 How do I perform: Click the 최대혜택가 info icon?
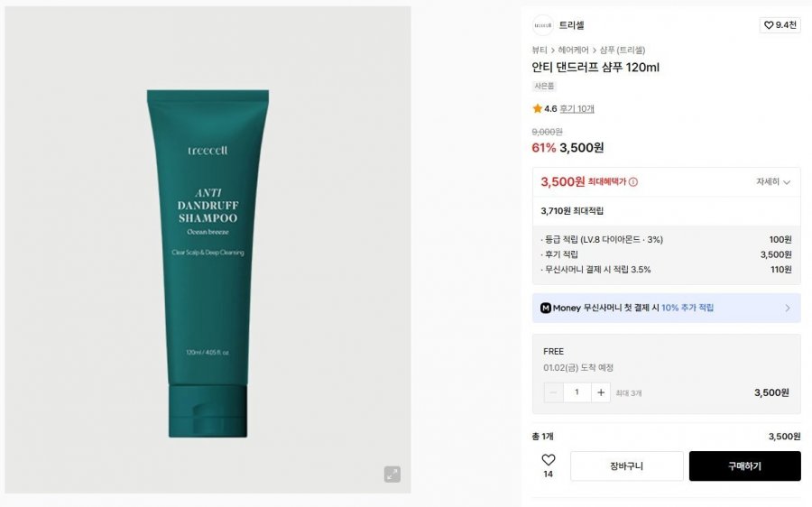click(x=632, y=181)
